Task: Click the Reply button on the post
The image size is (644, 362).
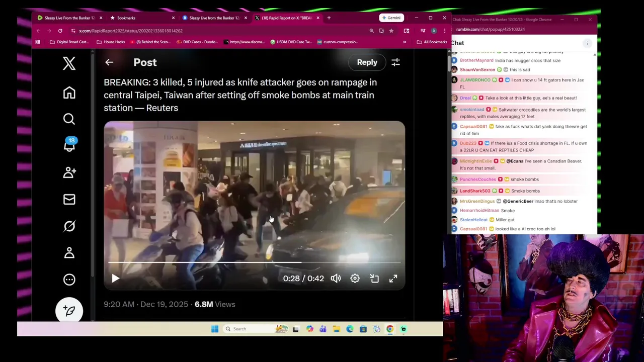Action: pos(367,62)
